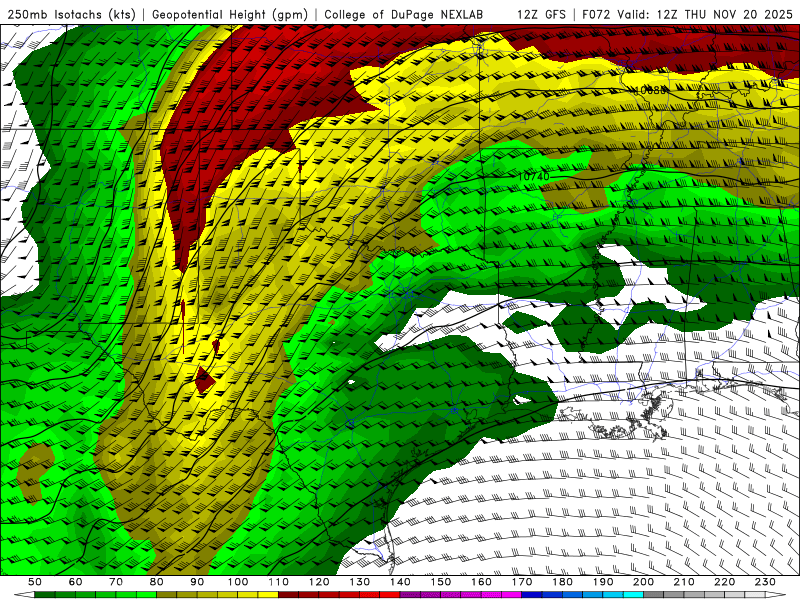Click the 80 value on color scale

click(x=156, y=582)
